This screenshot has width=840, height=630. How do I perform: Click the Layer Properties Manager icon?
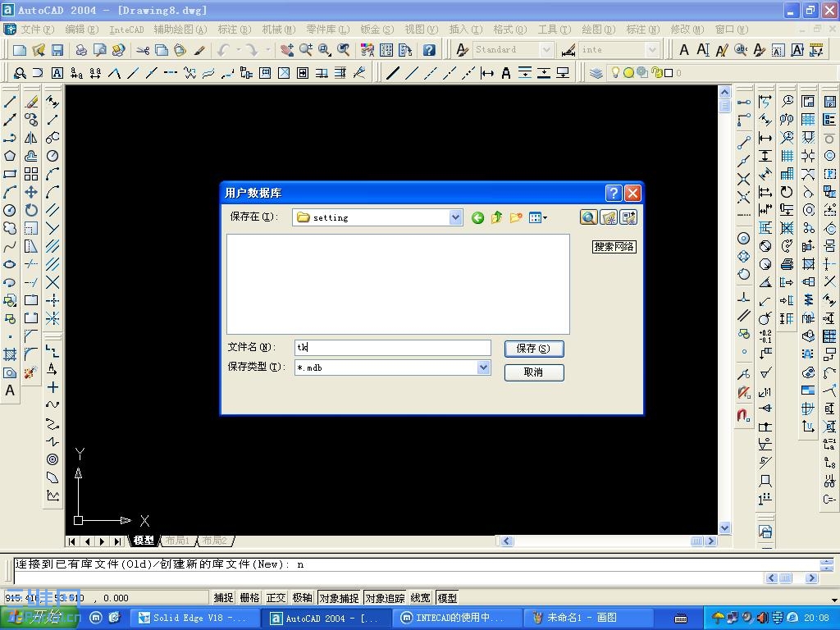596,73
